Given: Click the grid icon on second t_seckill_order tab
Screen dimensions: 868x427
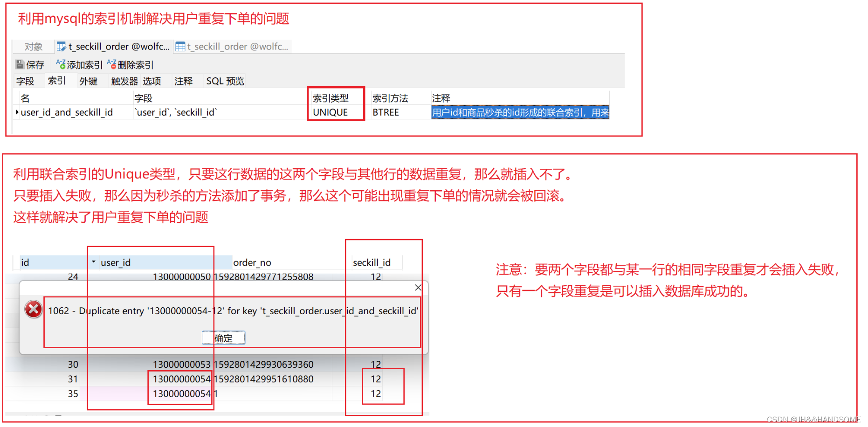Looking at the screenshot, I should coord(180,47).
